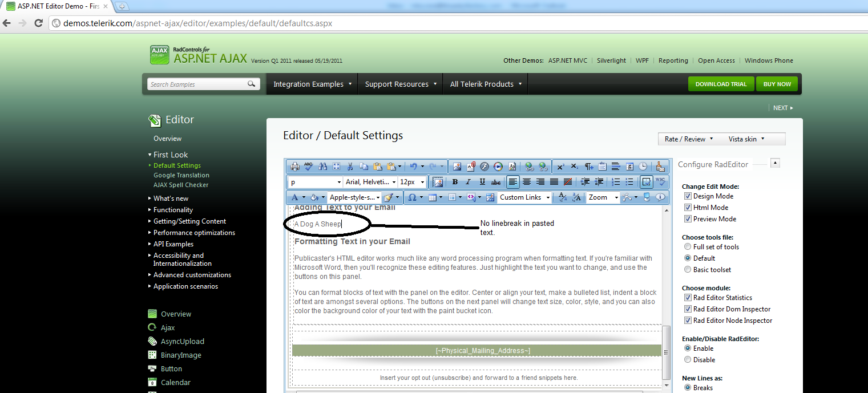Insert a numbered list
Screen dimensions: 868x393
tap(616, 182)
